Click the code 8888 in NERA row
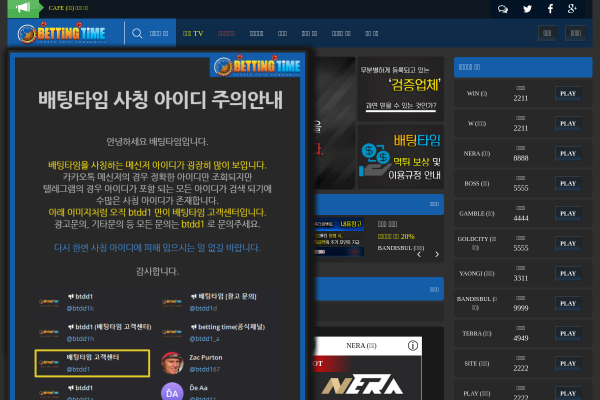 521,158
